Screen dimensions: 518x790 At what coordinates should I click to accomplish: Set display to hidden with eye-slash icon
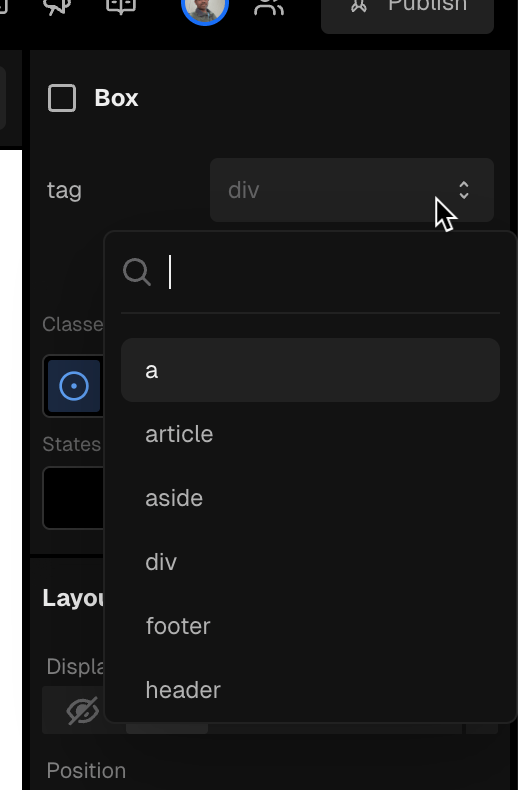pyautogui.click(x=83, y=710)
